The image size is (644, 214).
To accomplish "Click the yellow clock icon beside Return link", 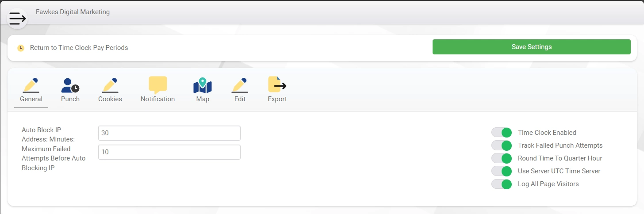I will tap(21, 48).
